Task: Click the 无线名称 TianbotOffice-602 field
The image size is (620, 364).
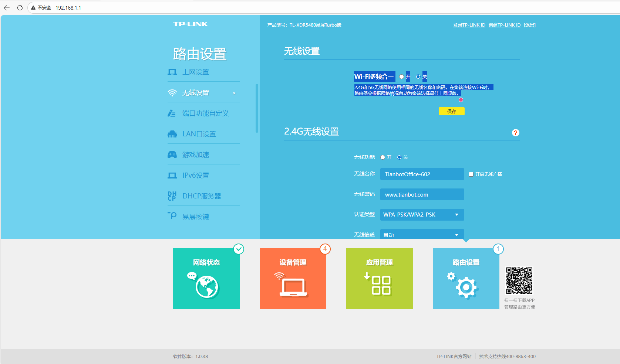Action: [x=422, y=174]
